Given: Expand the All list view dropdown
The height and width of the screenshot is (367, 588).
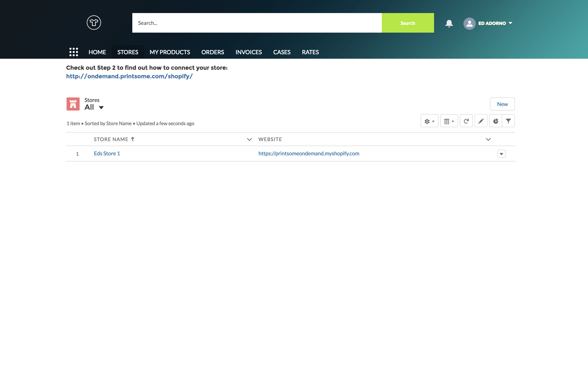Looking at the screenshot, I should tap(101, 107).
